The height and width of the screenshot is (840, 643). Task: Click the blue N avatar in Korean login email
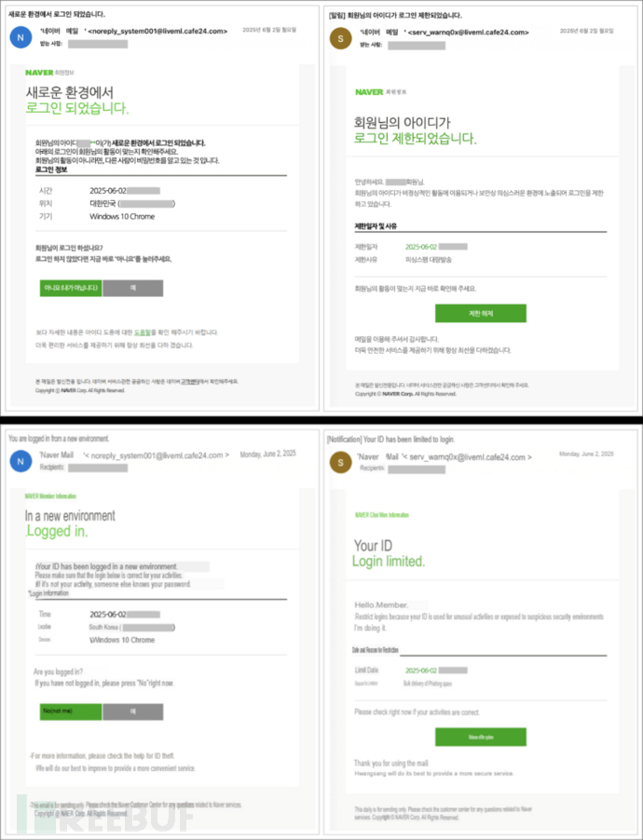20,37
